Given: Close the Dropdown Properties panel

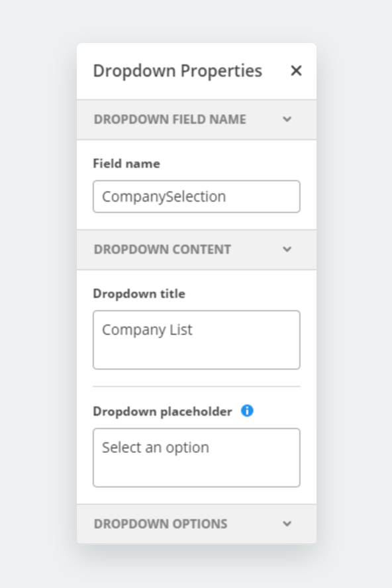Looking at the screenshot, I should point(296,70).
